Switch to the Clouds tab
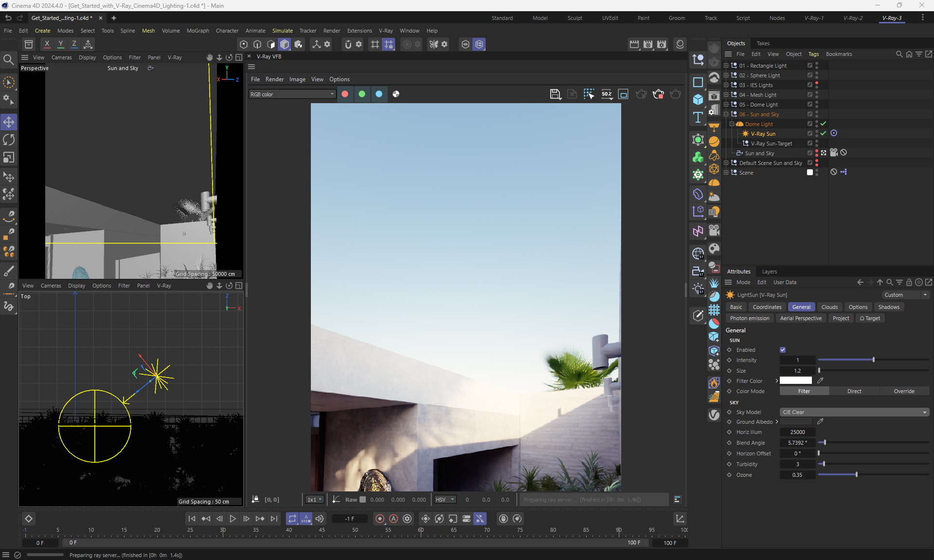This screenshot has width=934, height=560. pos(829,307)
